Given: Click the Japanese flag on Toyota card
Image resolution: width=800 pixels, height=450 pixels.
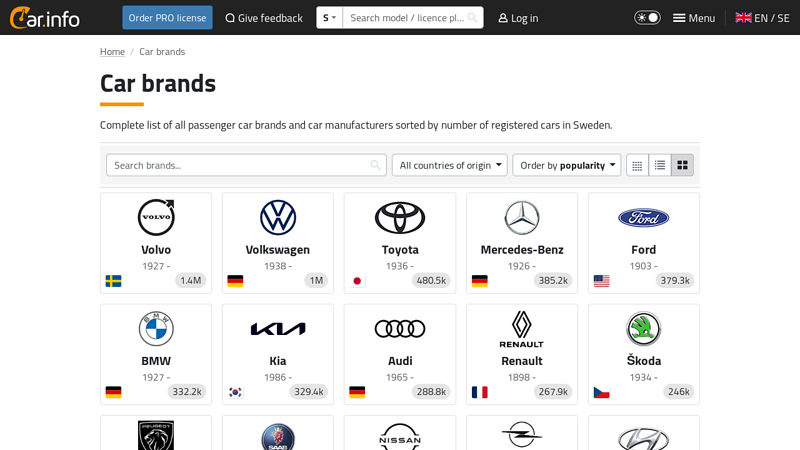Looking at the screenshot, I should tap(357, 281).
